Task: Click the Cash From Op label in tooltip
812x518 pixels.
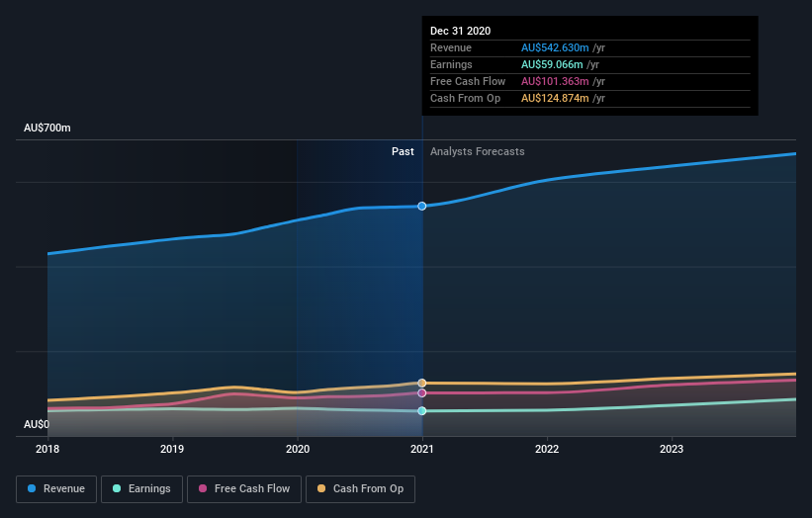Action: click(x=465, y=98)
